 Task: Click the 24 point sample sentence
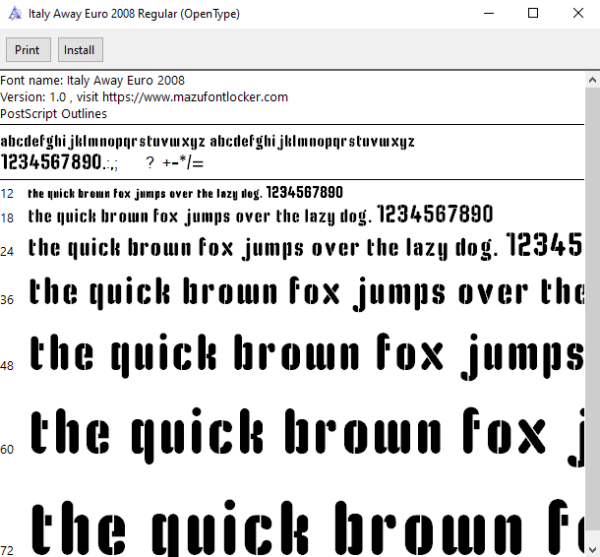(306, 247)
